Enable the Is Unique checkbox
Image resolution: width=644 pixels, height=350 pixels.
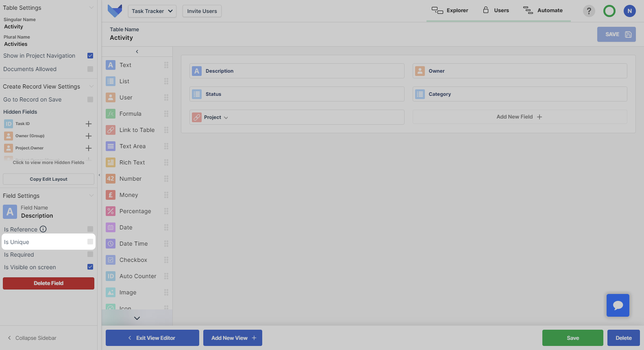tap(90, 242)
